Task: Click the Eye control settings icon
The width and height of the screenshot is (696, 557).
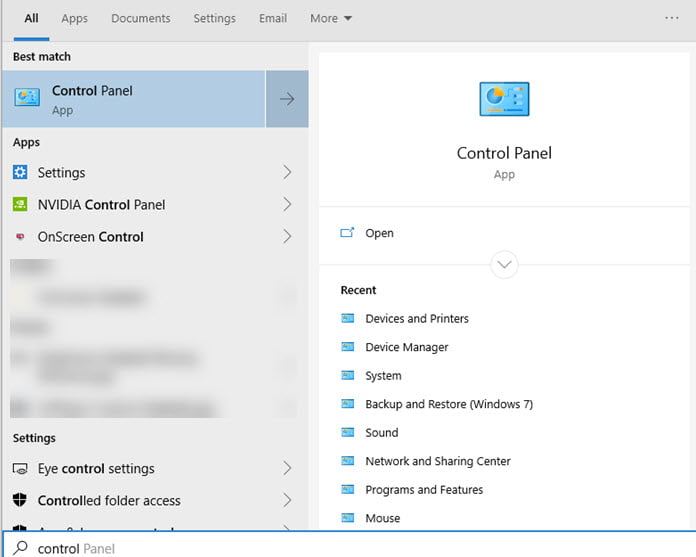Action: 20,469
